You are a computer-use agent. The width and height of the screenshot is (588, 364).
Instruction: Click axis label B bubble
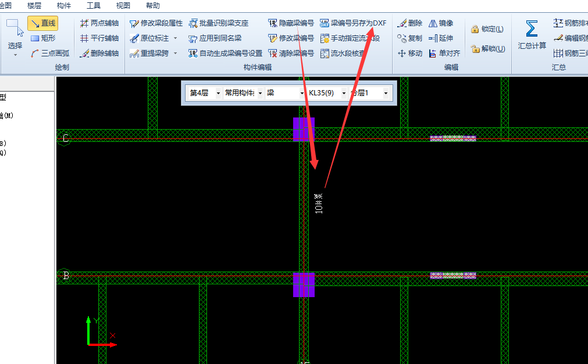coord(65,276)
